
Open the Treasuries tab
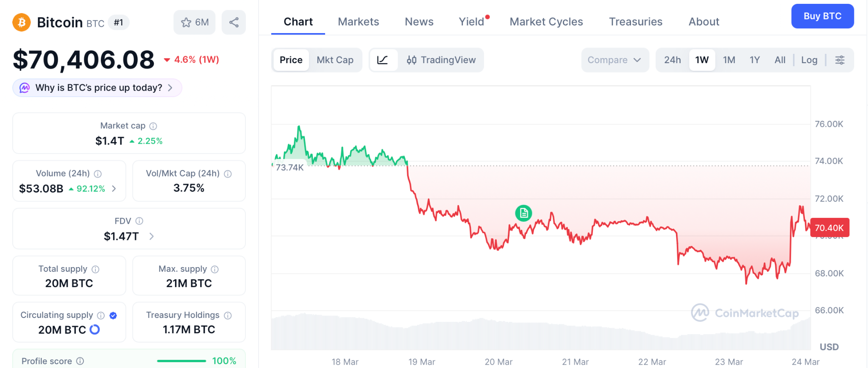click(635, 22)
